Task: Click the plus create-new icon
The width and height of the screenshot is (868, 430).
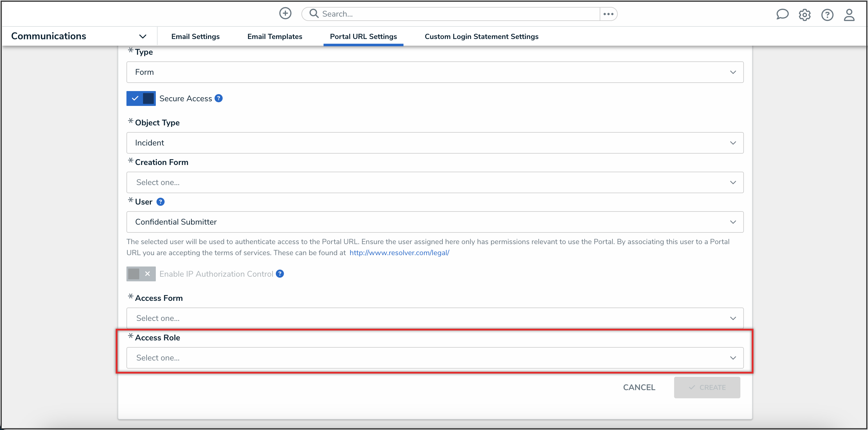Action: click(285, 13)
